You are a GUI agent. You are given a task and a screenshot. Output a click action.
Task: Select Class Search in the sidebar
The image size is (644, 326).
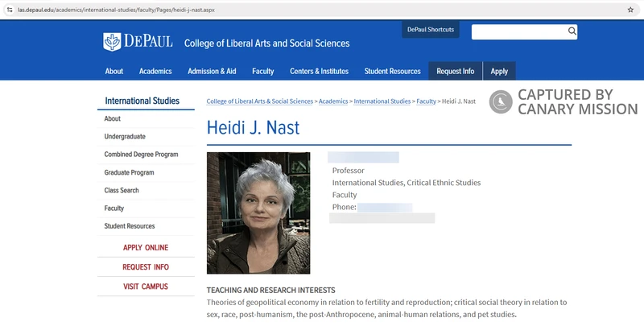pos(122,191)
